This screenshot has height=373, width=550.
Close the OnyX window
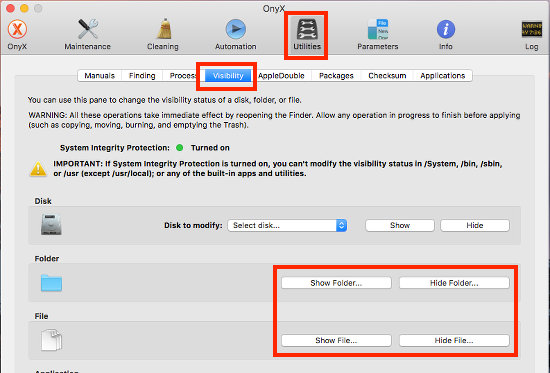10,8
